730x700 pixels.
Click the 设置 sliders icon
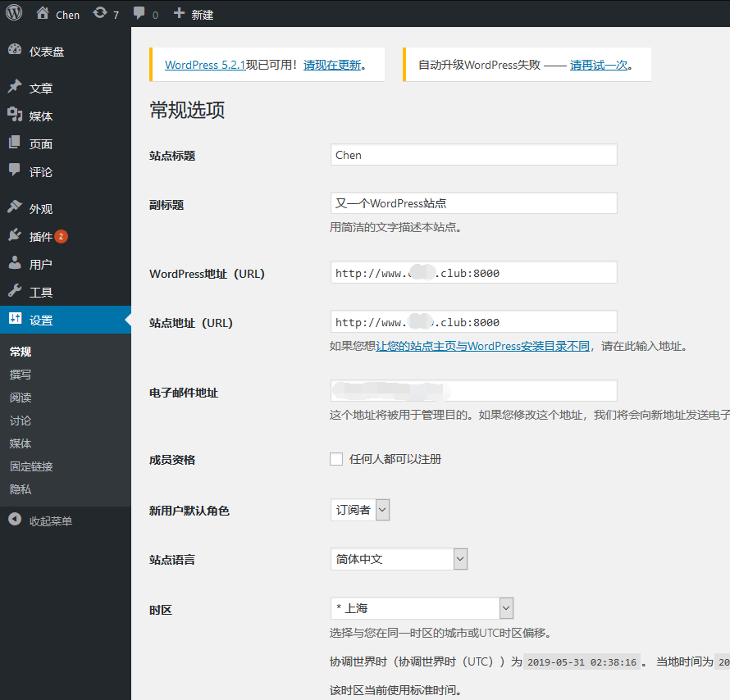click(x=15, y=319)
